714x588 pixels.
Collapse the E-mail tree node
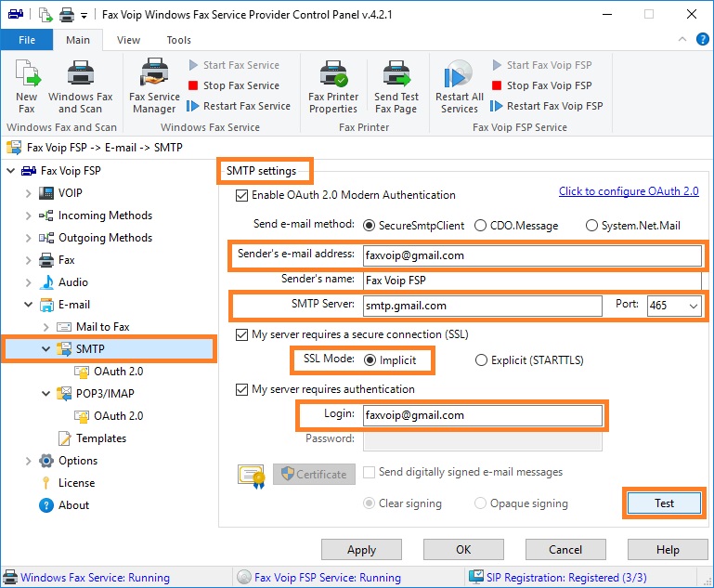(28, 305)
